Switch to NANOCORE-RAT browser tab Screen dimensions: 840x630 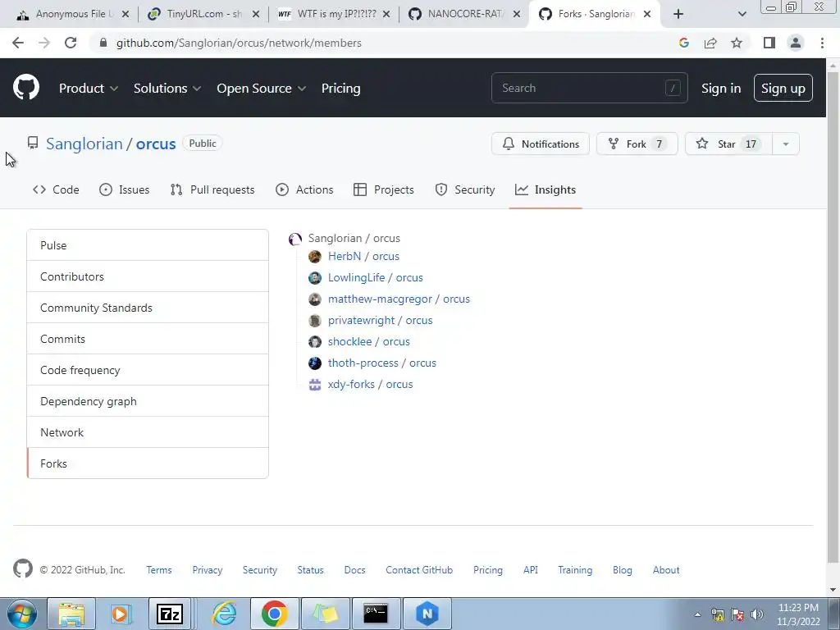point(463,14)
